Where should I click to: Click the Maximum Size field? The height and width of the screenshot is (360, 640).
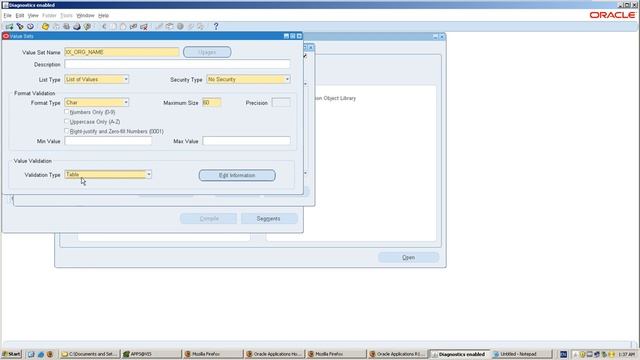point(212,102)
